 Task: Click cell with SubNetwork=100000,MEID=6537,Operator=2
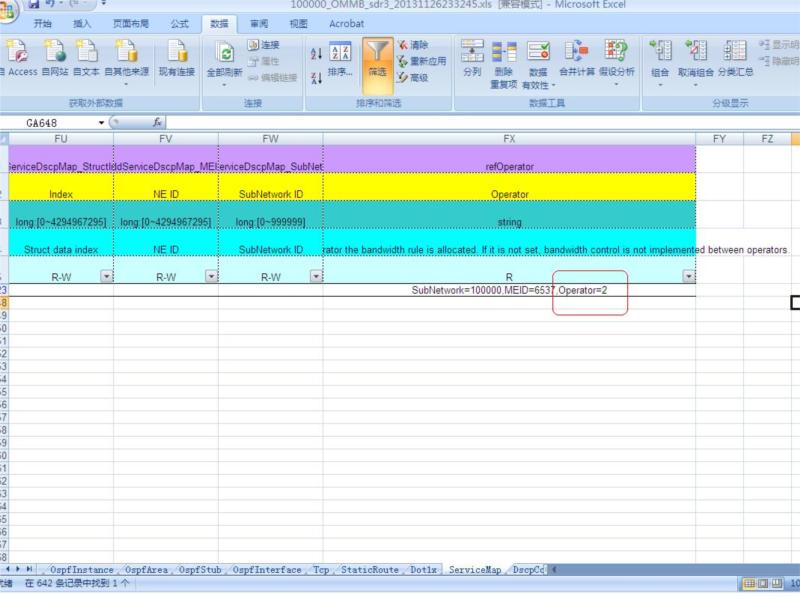tap(509, 290)
